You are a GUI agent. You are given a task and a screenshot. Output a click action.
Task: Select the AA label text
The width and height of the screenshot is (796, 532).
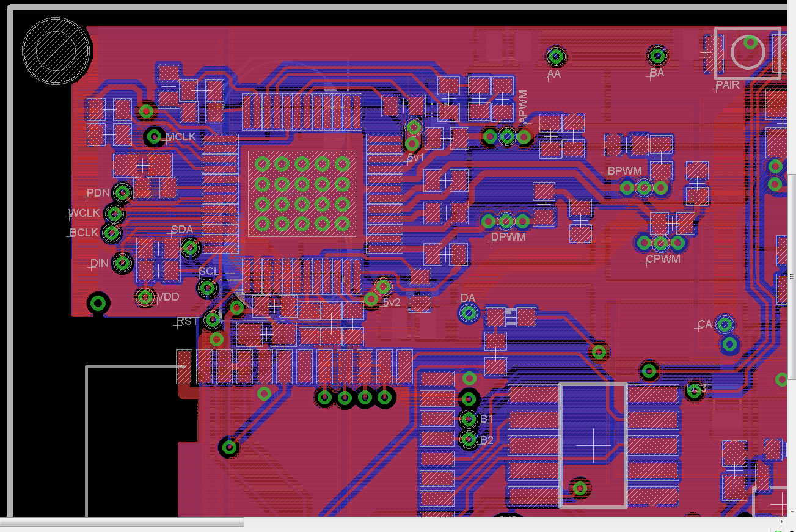(554, 74)
